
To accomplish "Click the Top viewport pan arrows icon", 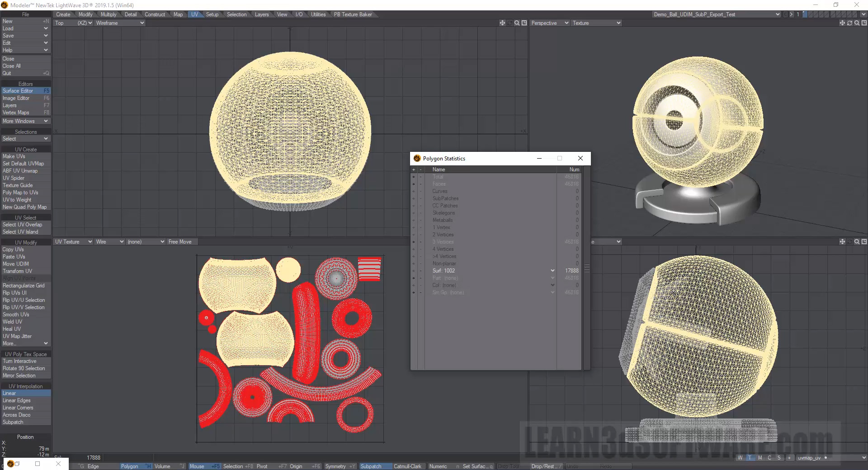I will click(502, 23).
